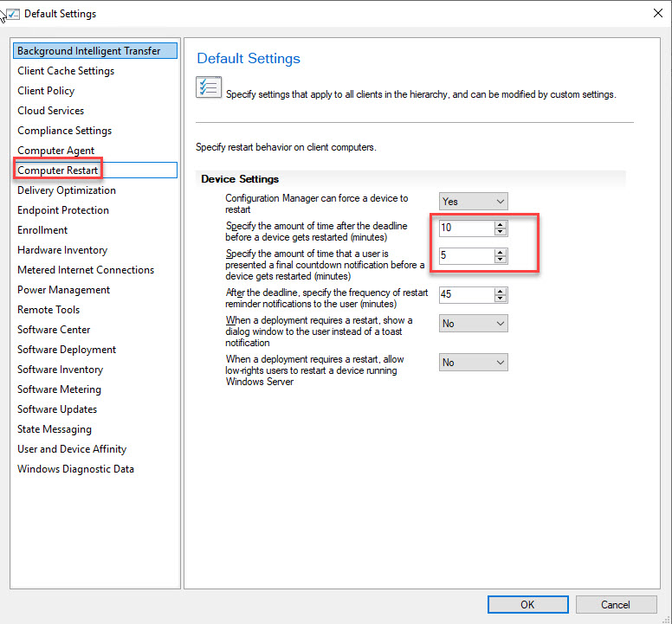Select Client Cache Settings
This screenshot has height=624, width=672.
[x=66, y=71]
